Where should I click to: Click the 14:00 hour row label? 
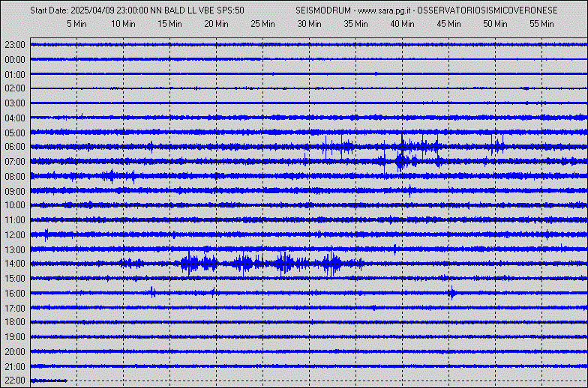15,264
